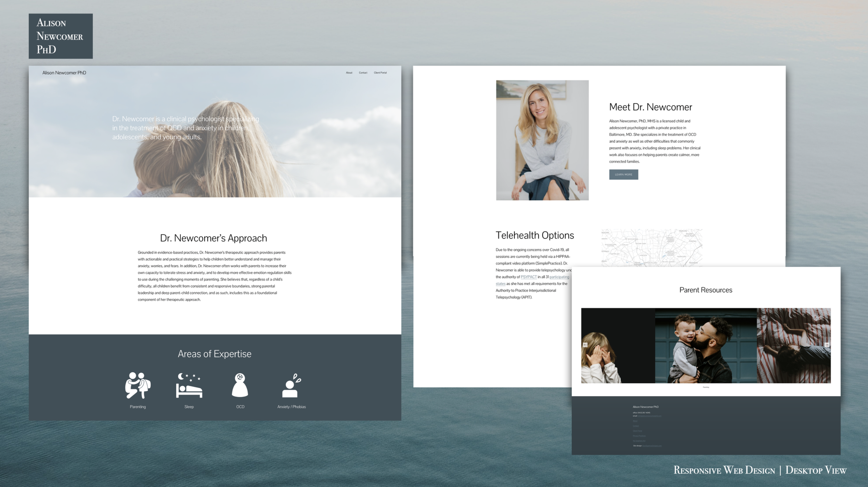Click Dr. Newcomer's portrait photo
The width and height of the screenshot is (868, 487).
pyautogui.click(x=542, y=140)
